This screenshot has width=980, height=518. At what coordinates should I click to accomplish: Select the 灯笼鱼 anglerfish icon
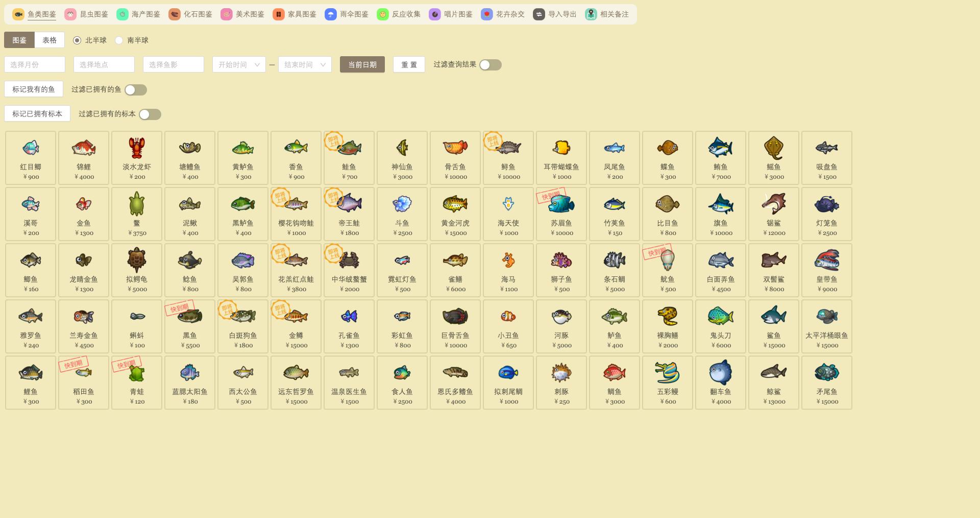tap(827, 204)
